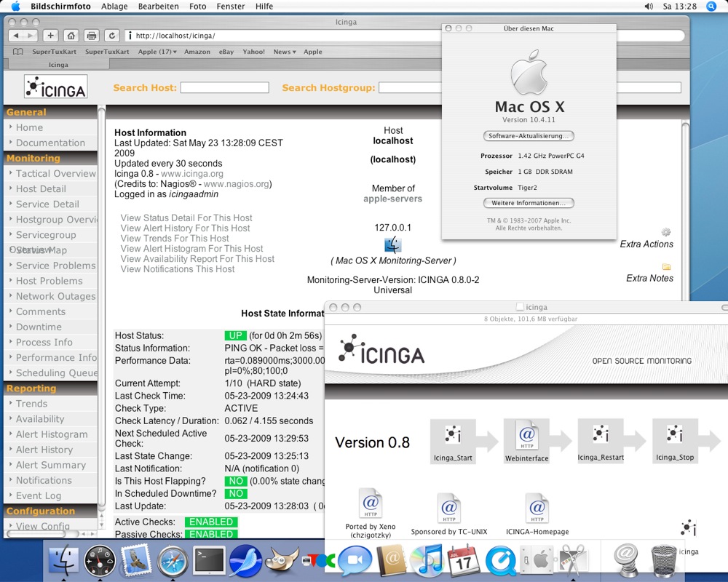The height and width of the screenshot is (582, 728).
Task: Open Finder from the Dock
Action: pyautogui.click(x=63, y=560)
